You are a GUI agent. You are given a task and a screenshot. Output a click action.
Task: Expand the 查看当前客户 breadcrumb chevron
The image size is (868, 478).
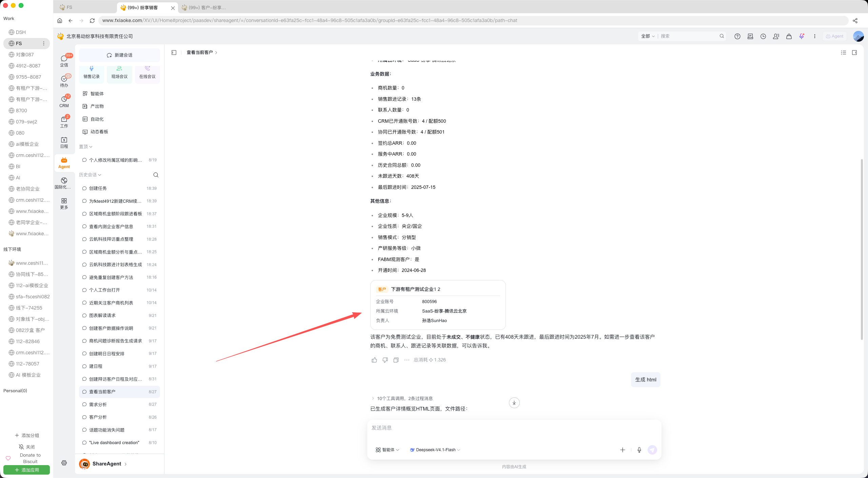[x=216, y=53]
